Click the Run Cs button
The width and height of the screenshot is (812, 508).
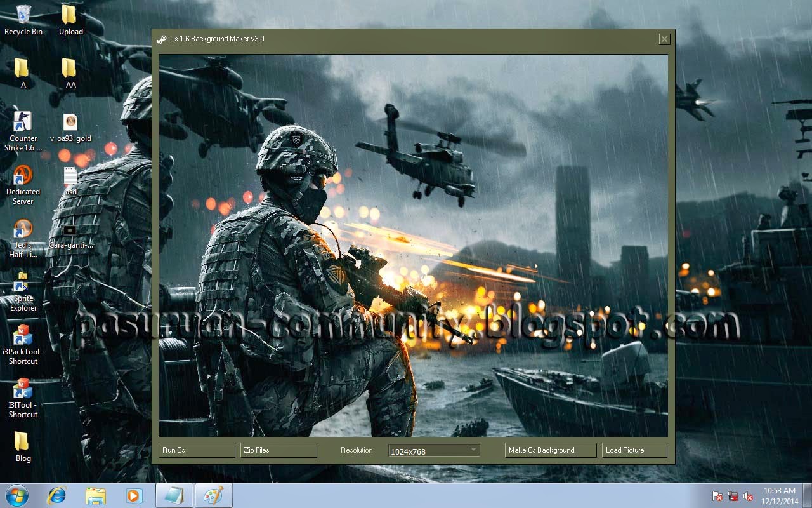197,450
